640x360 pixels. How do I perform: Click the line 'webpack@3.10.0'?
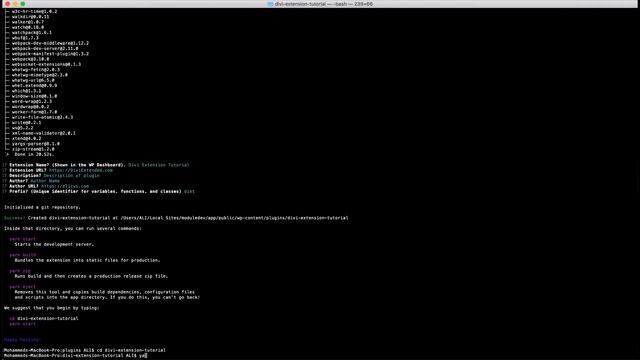point(30,59)
